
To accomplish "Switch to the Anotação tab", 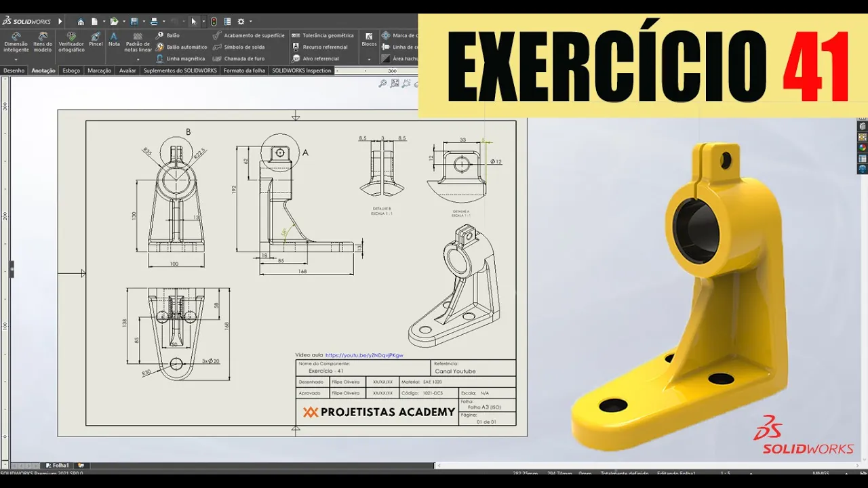I will 43,70.
